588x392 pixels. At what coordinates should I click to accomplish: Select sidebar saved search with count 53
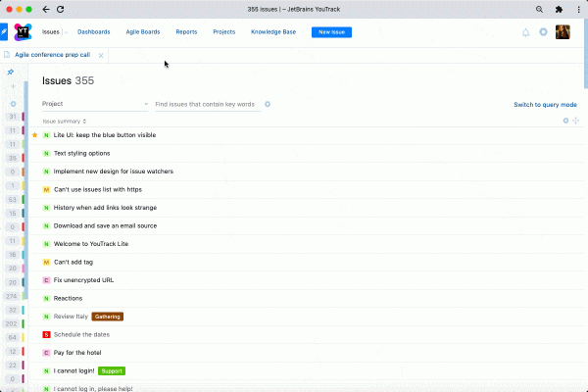[13, 199]
